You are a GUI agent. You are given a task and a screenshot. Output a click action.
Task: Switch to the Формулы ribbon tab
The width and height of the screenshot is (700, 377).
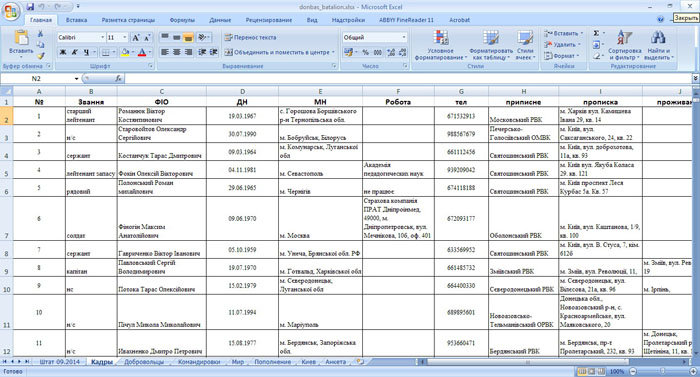182,20
